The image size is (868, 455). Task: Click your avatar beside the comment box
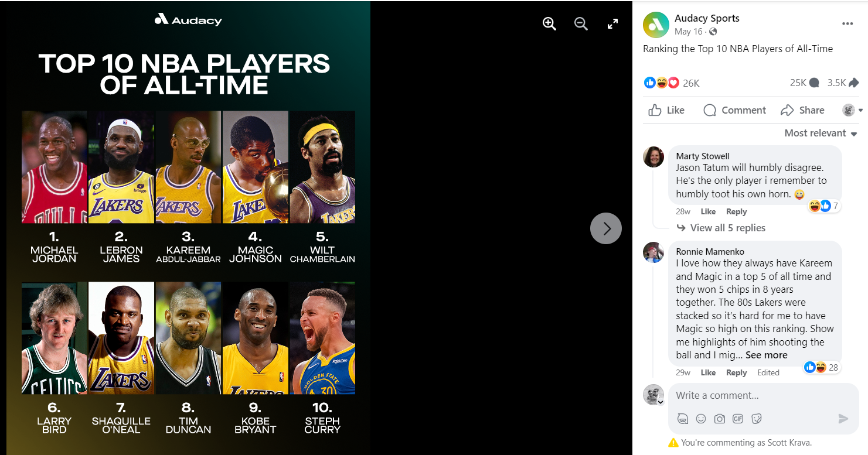pos(653,395)
